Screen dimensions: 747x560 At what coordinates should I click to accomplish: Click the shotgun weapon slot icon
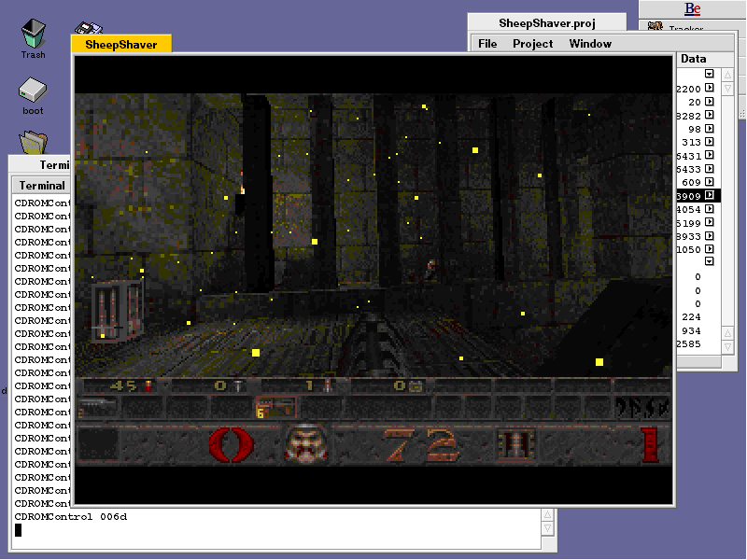[x=97, y=408]
